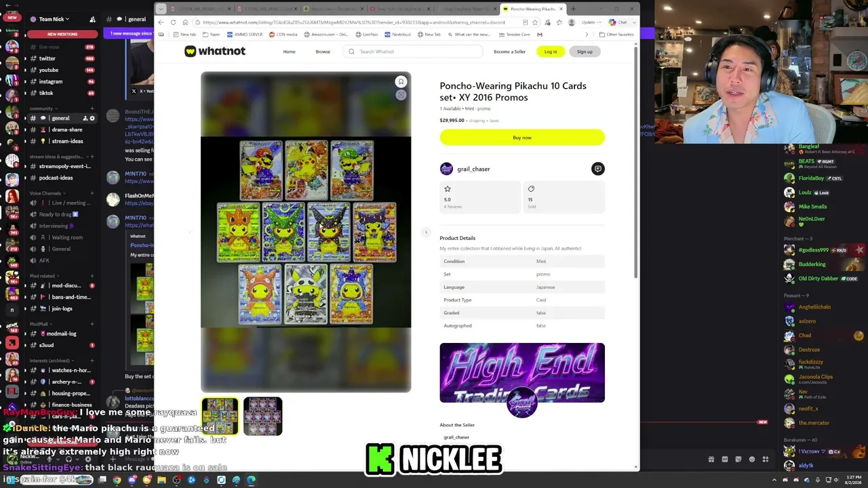Viewport: 868px width, 488px height.
Task: Message the seller with the chat icon
Action: pyautogui.click(x=597, y=169)
